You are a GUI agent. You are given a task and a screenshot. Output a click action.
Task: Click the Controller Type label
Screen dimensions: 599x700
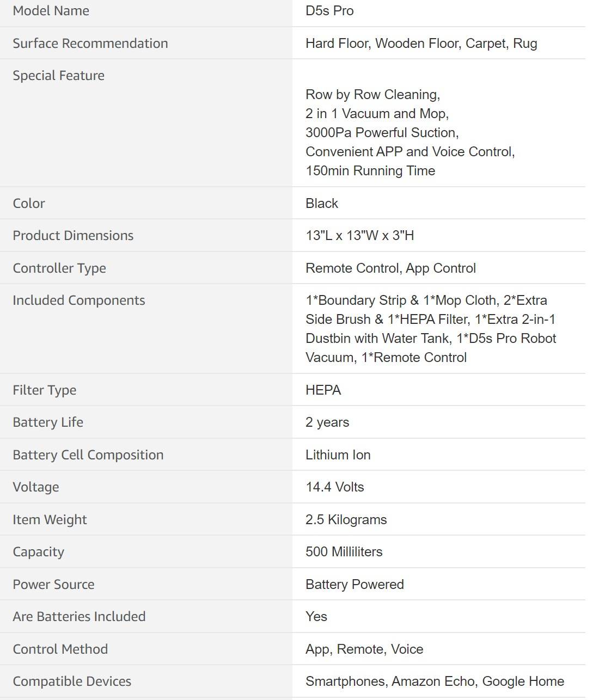[x=59, y=268]
